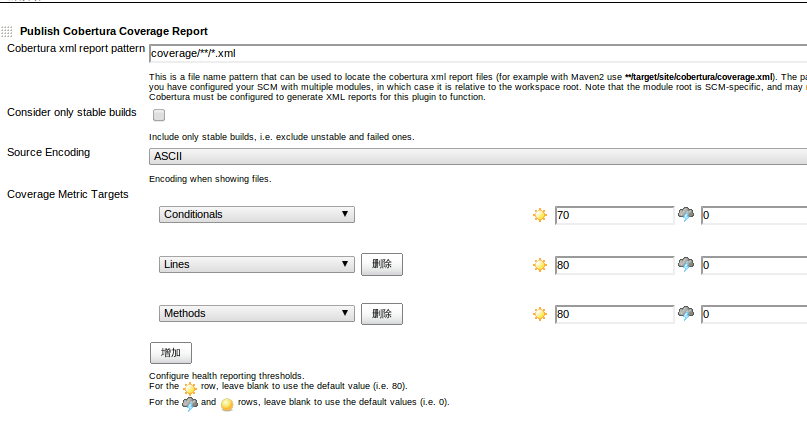Focus the Conditionals healthy threshold field showing 70
The height and width of the screenshot is (425, 807).
[x=615, y=215]
